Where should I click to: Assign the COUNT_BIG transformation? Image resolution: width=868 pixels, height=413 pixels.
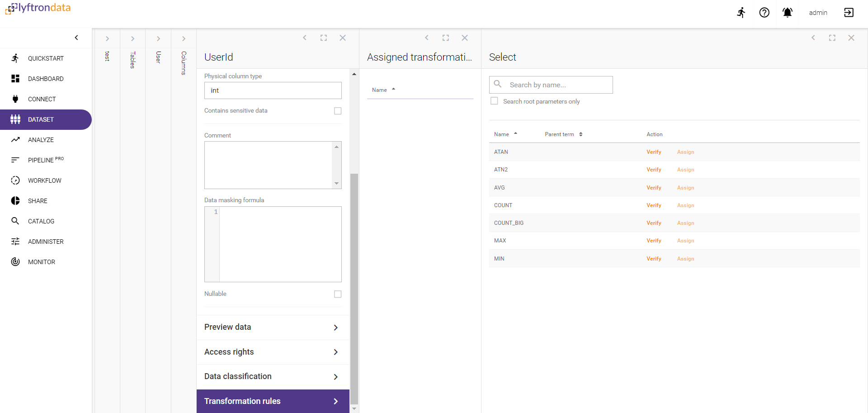(x=685, y=223)
